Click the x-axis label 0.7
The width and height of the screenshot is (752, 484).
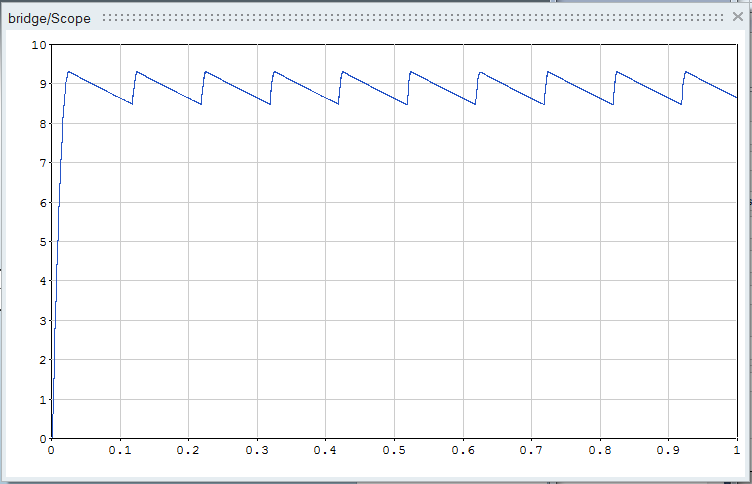[x=531, y=451]
